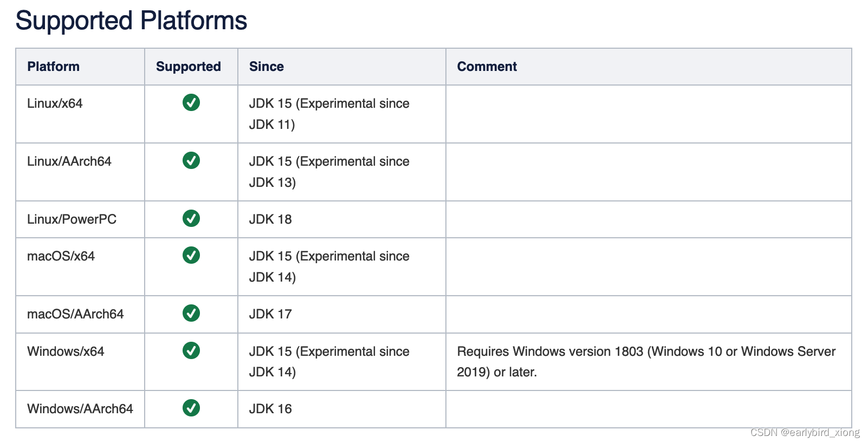868x443 pixels.
Task: Click the Supported column header
Action: (x=189, y=67)
